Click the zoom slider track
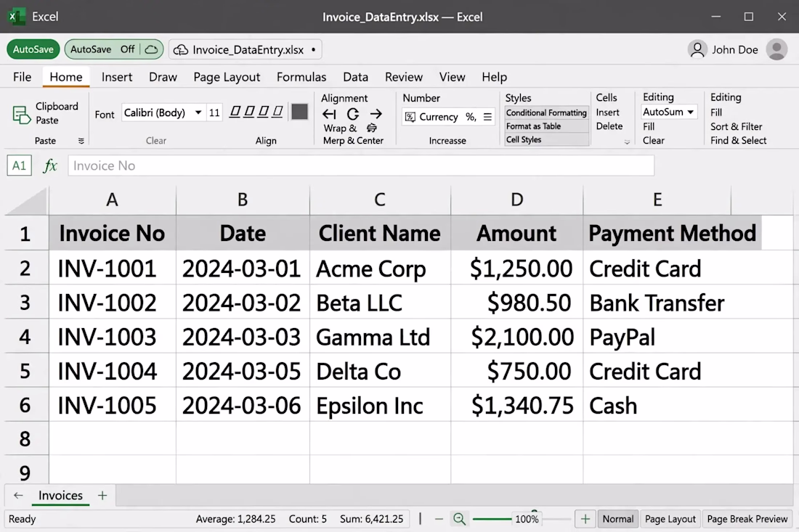799x532 pixels. [522, 519]
